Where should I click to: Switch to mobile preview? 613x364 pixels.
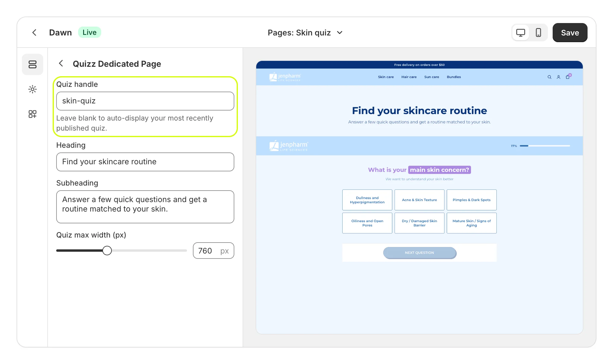538,32
